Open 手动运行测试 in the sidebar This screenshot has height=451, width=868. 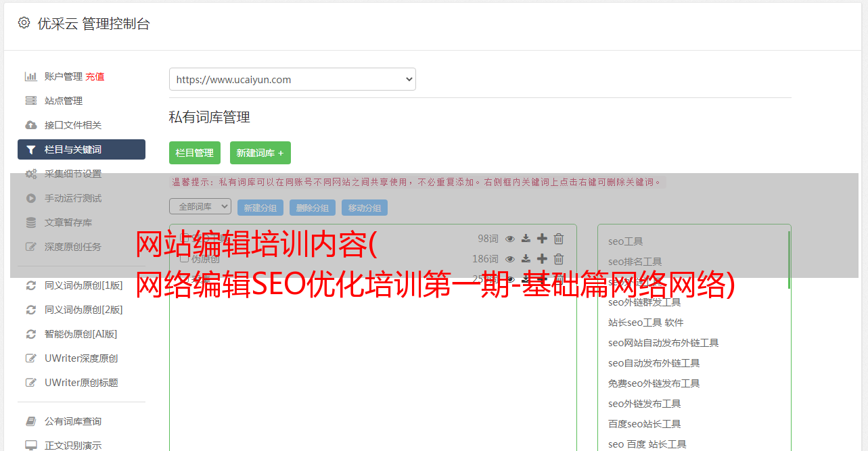click(x=72, y=198)
